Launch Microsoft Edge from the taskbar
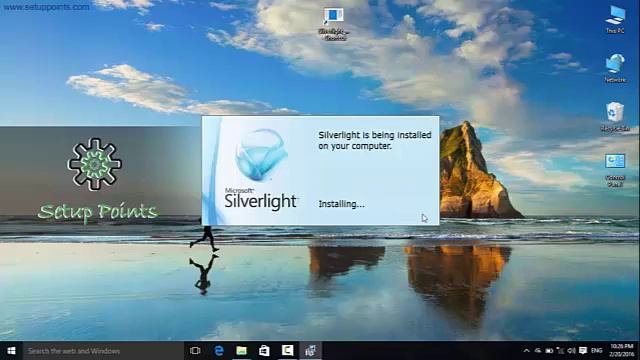Viewport: 640px width, 360px height. 219,351
